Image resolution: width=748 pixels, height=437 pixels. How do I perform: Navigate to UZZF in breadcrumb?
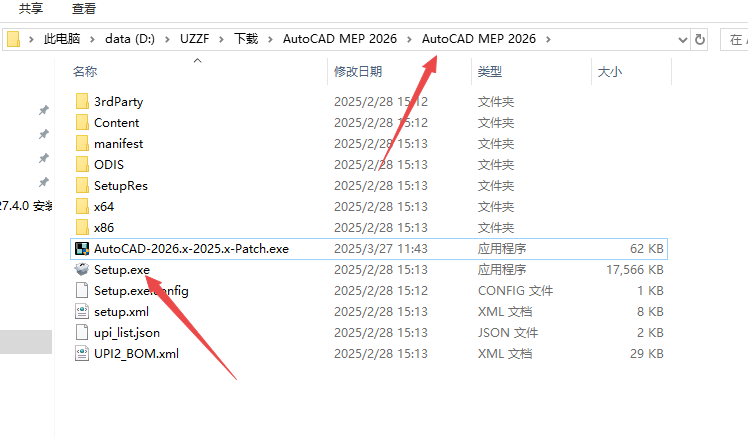(195, 39)
